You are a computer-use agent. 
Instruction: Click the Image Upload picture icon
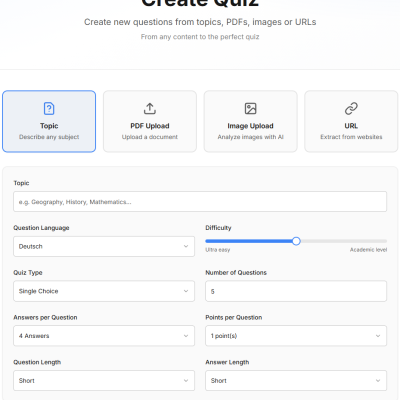(250, 109)
